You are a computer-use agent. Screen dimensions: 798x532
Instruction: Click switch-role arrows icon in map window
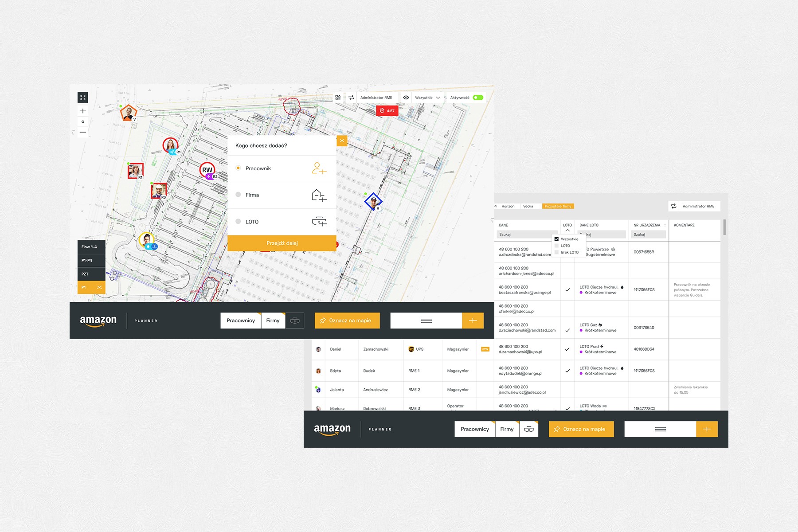pyautogui.click(x=351, y=98)
